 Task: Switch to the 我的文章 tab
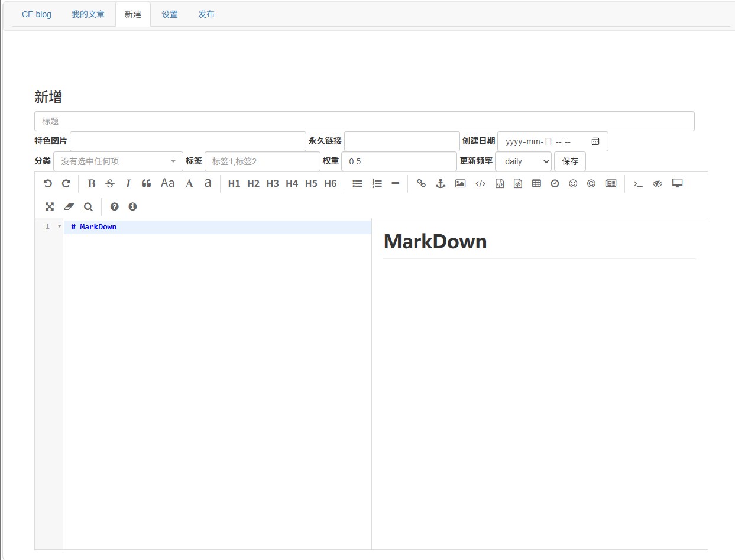pos(88,14)
